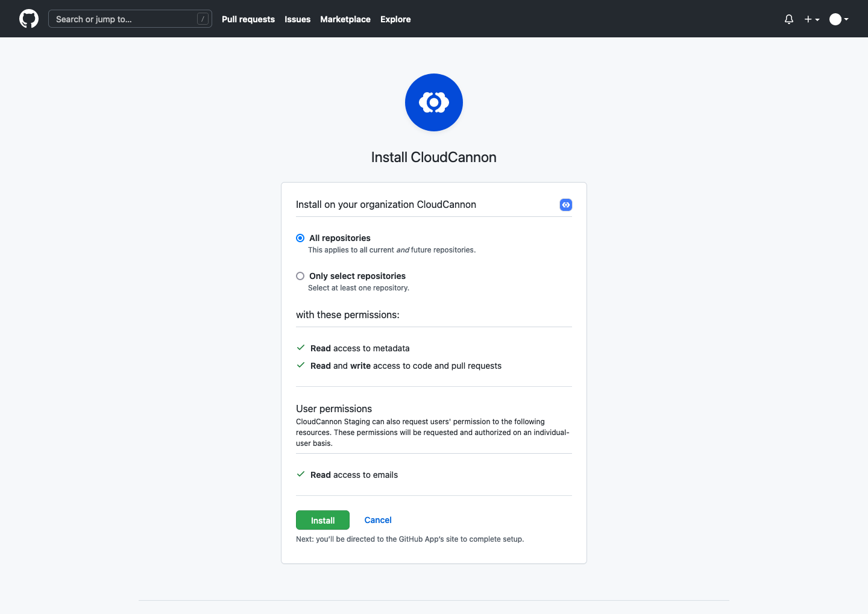Click the small CloudCannon organization avatar
The image size is (868, 614).
[x=565, y=205]
